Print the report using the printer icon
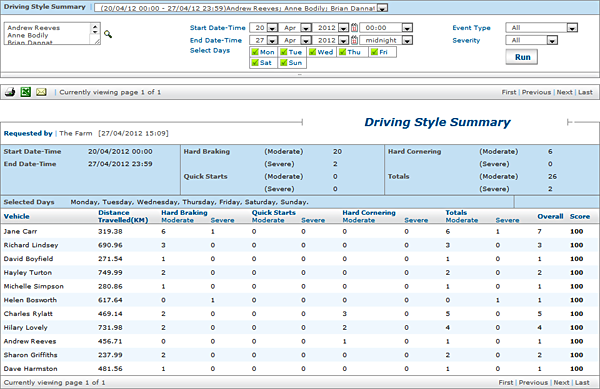This screenshot has width=600, height=389. [x=10, y=92]
